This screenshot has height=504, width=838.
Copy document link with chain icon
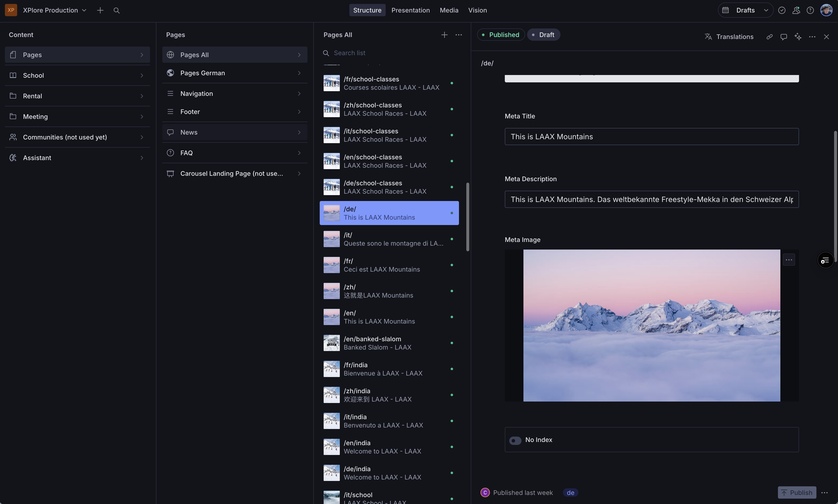pos(769,37)
